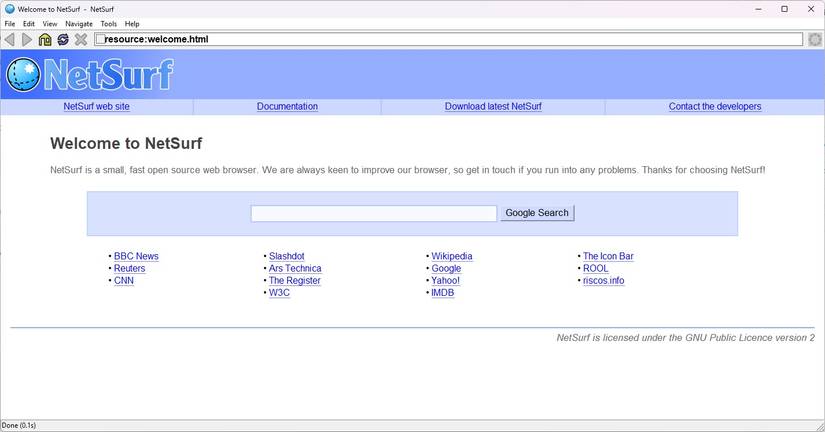The height and width of the screenshot is (432, 825).
Task: Follow the Download latest NetSurf link
Action: click(493, 106)
